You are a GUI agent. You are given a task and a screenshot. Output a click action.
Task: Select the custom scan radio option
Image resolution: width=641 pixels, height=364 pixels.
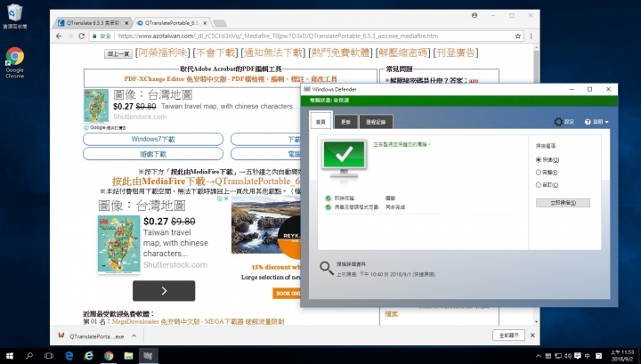coord(539,184)
